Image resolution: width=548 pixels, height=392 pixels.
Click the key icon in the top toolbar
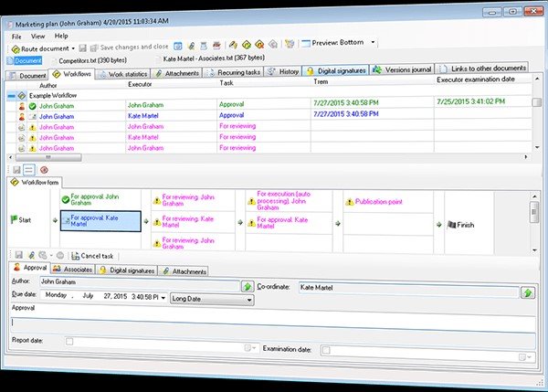coord(233,45)
